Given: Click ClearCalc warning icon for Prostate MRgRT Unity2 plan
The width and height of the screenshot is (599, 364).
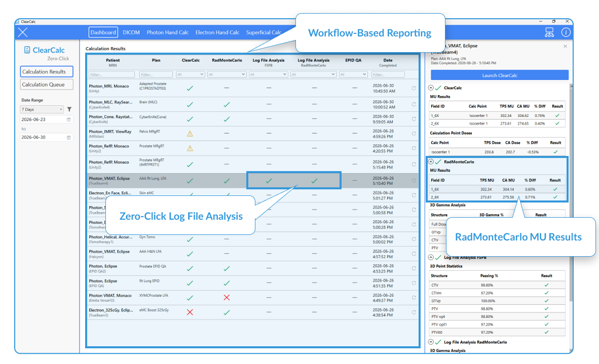Looking at the screenshot, I should [x=190, y=148].
